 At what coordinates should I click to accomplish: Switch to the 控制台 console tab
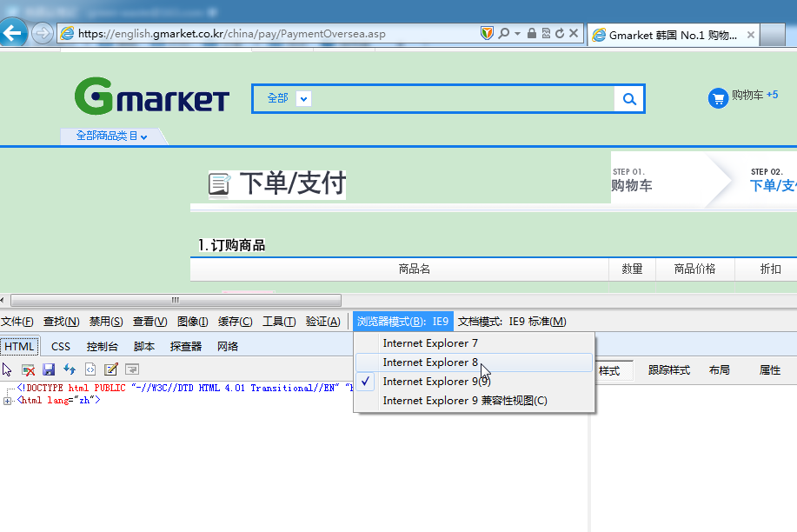click(x=103, y=347)
